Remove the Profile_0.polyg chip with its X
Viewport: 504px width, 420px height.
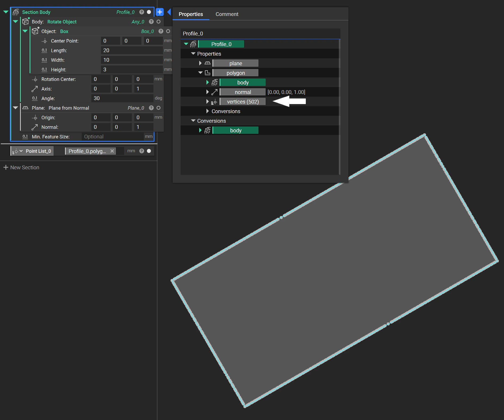112,151
